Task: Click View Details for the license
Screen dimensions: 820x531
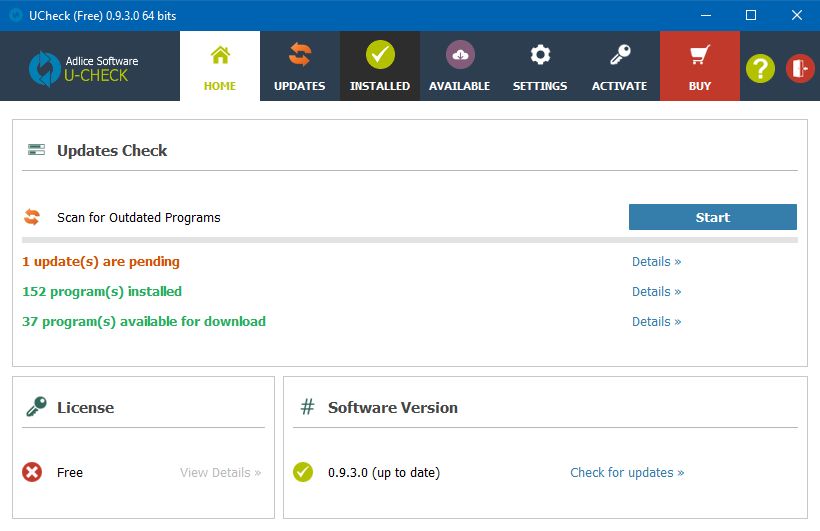Action: 220,472
